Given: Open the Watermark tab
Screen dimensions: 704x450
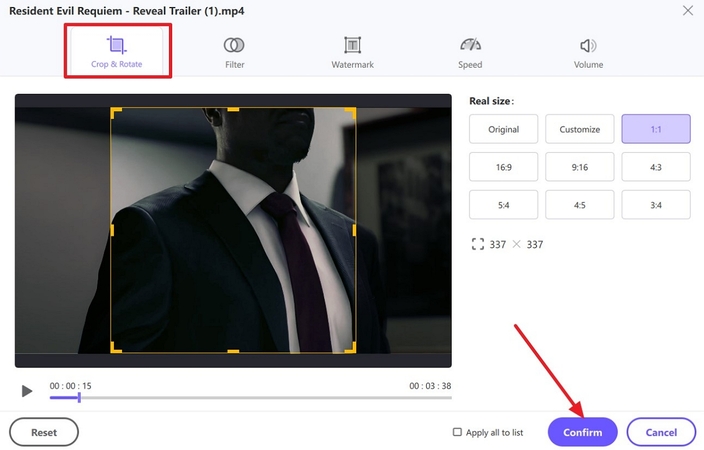Looking at the screenshot, I should pyautogui.click(x=352, y=53).
